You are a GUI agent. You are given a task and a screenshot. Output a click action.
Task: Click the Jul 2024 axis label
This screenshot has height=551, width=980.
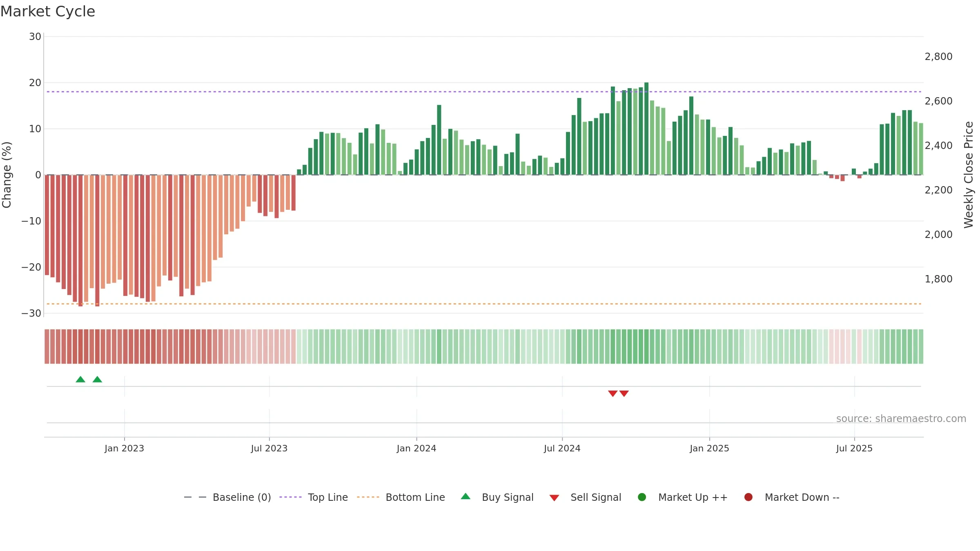click(562, 449)
